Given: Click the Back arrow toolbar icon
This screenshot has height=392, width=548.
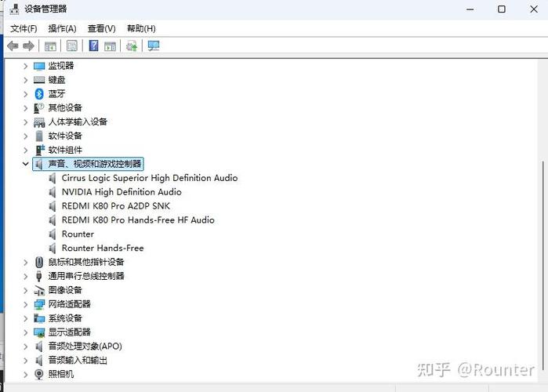Looking at the screenshot, I should click(13, 45).
